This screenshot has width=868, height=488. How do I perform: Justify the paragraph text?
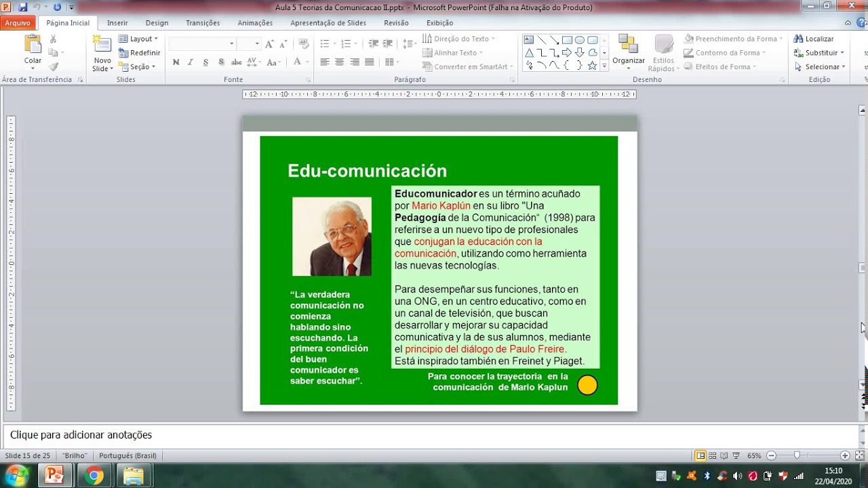tap(369, 62)
